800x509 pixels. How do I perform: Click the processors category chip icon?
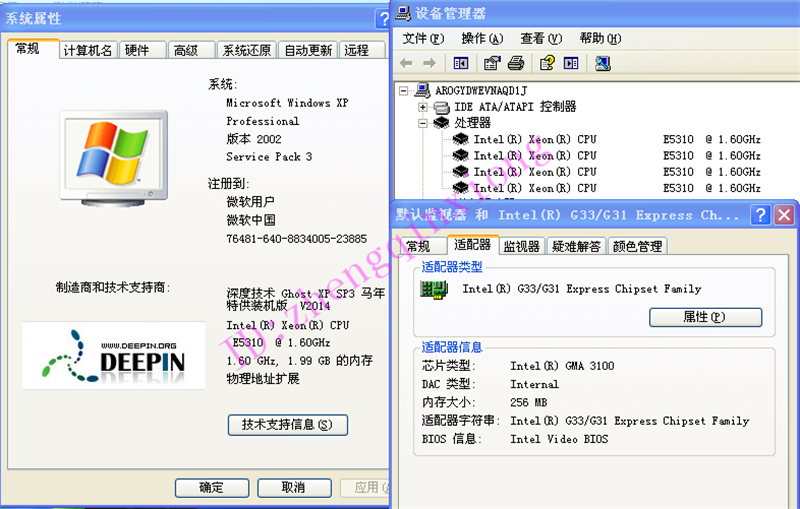(441, 123)
